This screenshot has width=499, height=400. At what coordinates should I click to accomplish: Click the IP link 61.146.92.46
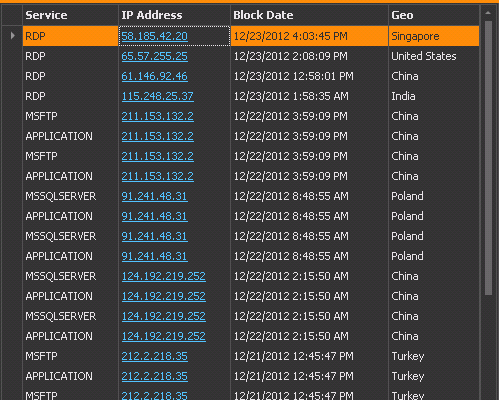[x=154, y=76]
